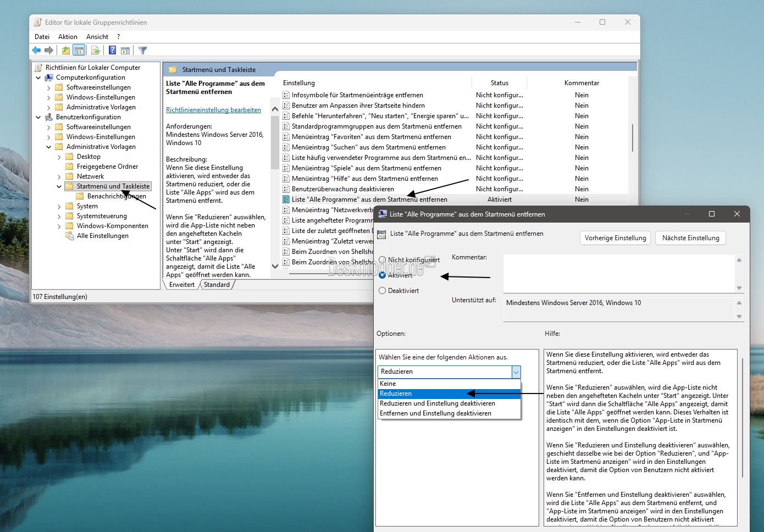764x532 pixels.
Task: Open Help via blue question mark icon
Action: [112, 51]
